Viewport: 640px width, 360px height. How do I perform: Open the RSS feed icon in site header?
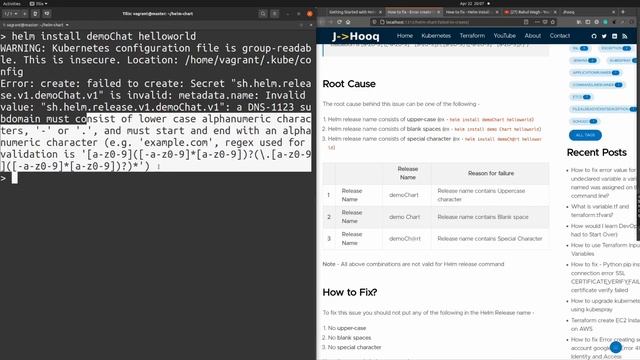tap(624, 36)
